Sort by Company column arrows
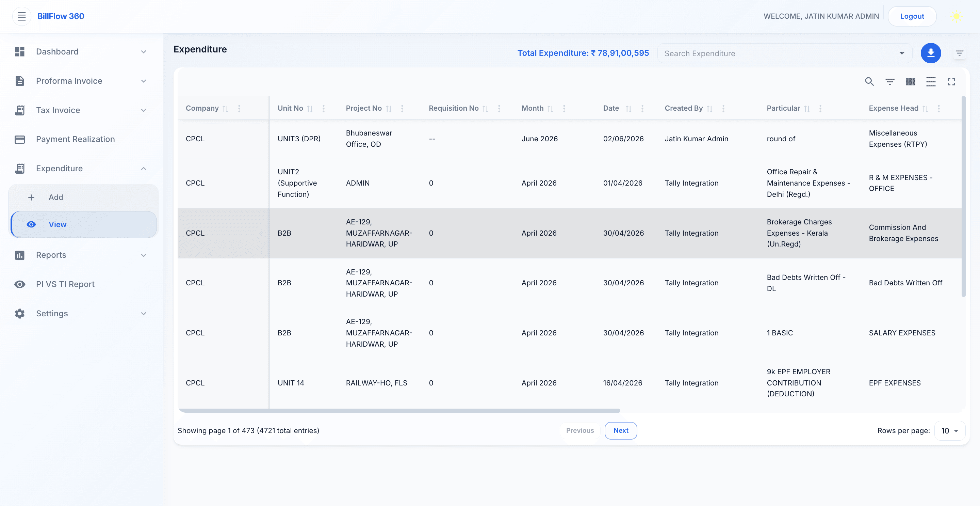 pyautogui.click(x=225, y=109)
